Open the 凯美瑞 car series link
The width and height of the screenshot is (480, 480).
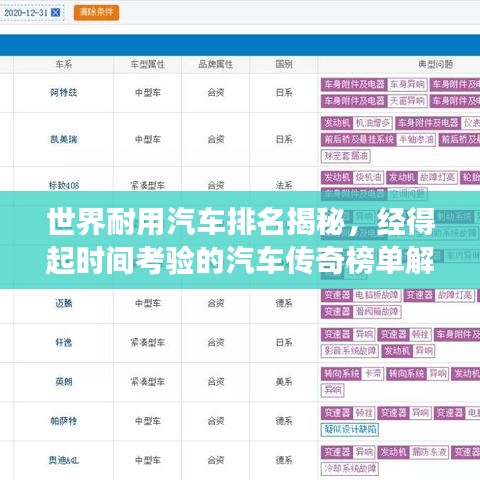pyautogui.click(x=64, y=139)
